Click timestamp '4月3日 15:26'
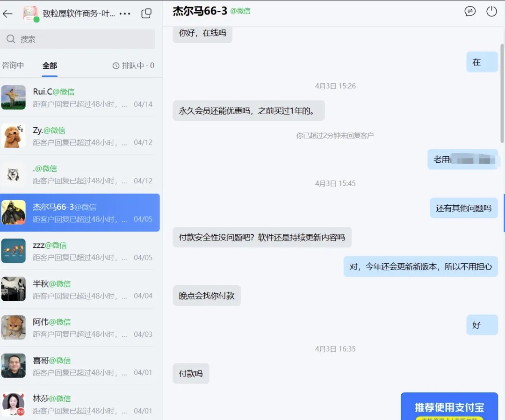 pos(335,86)
